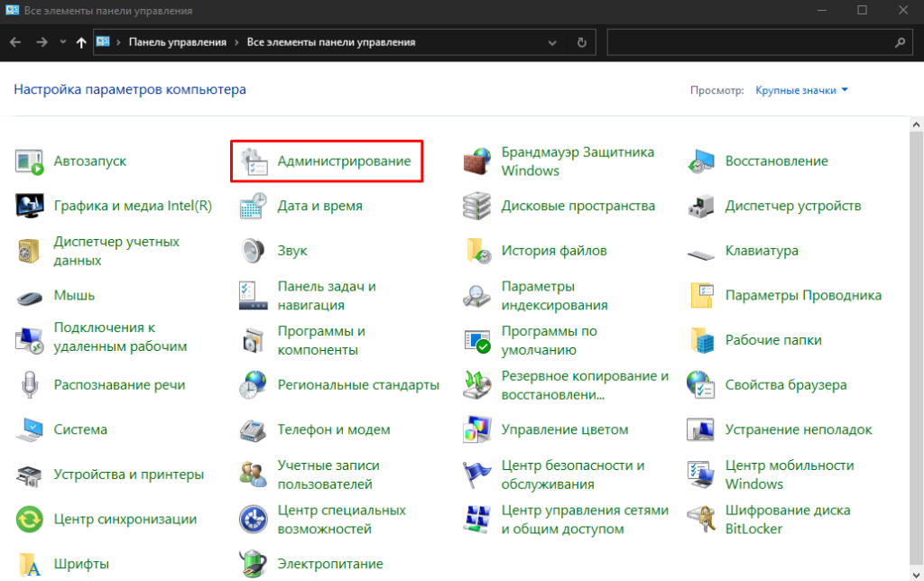
Task: Expand the address bar history dropdown arrow
Action: [552, 42]
